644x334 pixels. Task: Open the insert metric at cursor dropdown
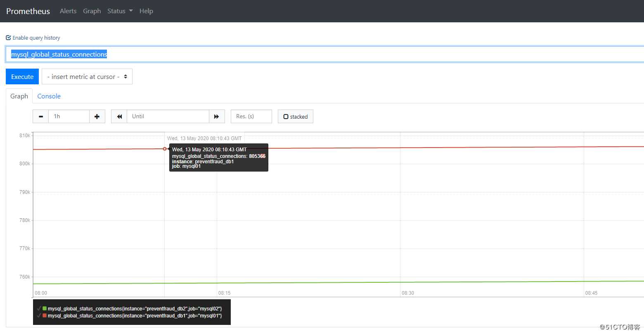tap(87, 77)
